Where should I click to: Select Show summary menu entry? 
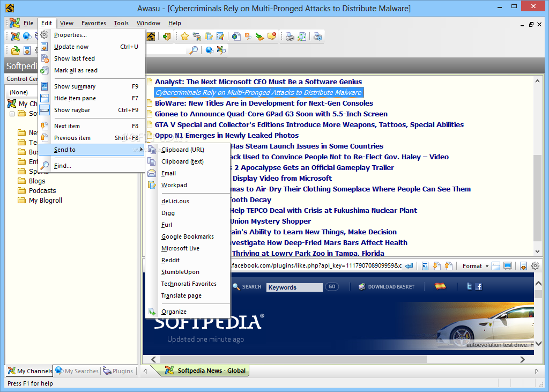pyautogui.click(x=92, y=86)
